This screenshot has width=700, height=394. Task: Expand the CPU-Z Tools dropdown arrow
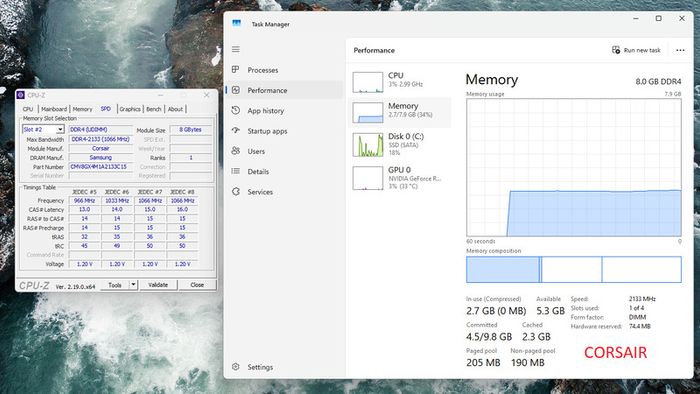point(133,285)
